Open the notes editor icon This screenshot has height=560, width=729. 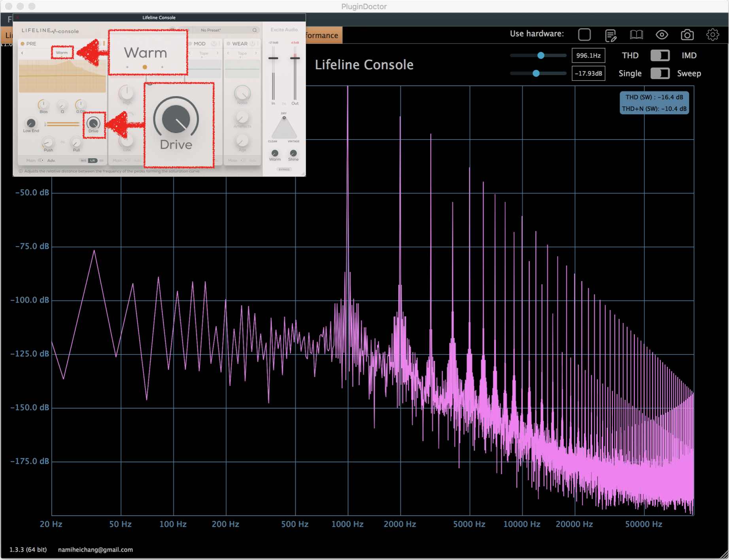click(x=610, y=35)
